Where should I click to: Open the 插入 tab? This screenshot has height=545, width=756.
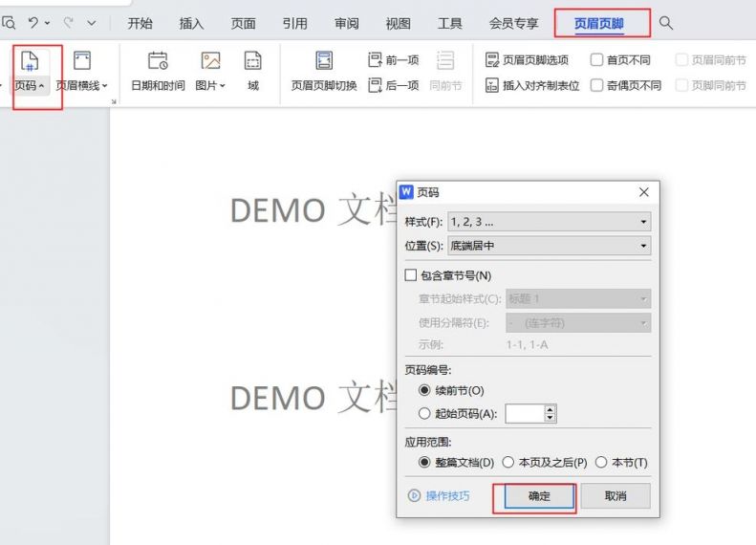191,23
